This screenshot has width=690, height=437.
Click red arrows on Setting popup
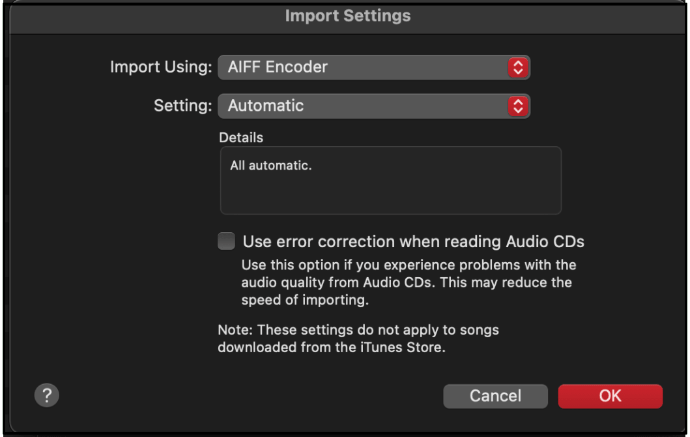[x=517, y=105]
